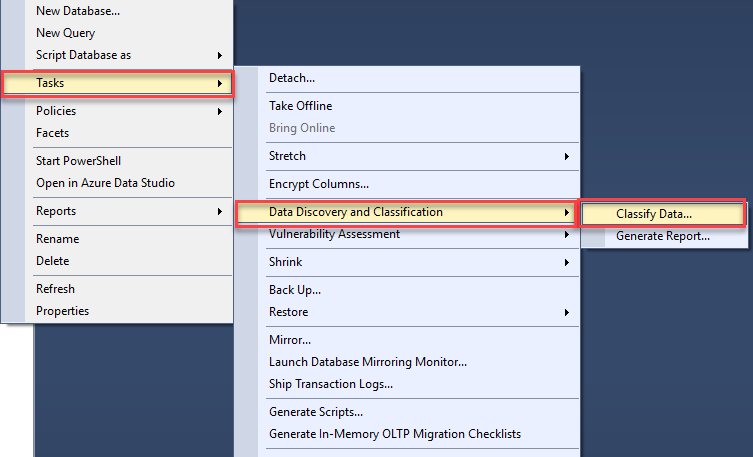Open Data Discovery and Classification submenu
Screen dimensions: 753x457
coord(355,212)
